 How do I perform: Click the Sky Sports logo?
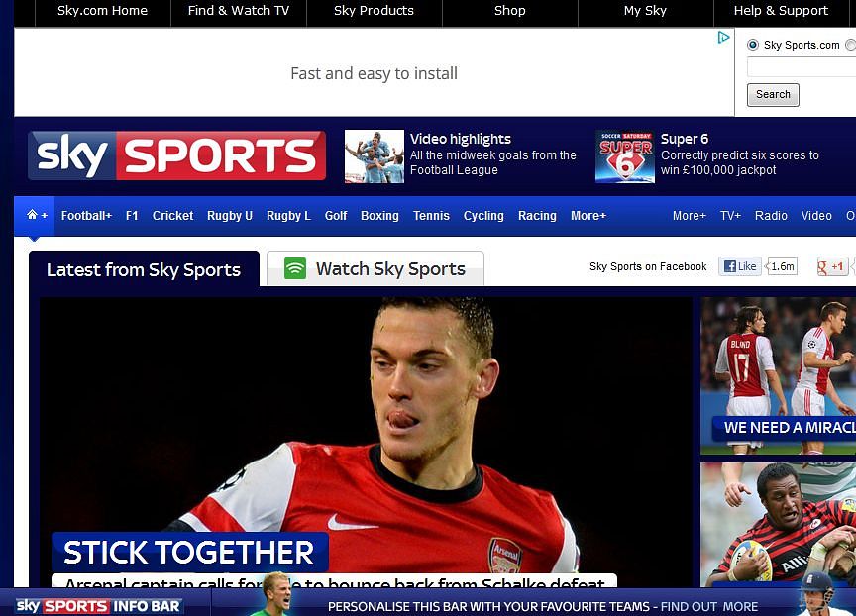pyautogui.click(x=177, y=155)
